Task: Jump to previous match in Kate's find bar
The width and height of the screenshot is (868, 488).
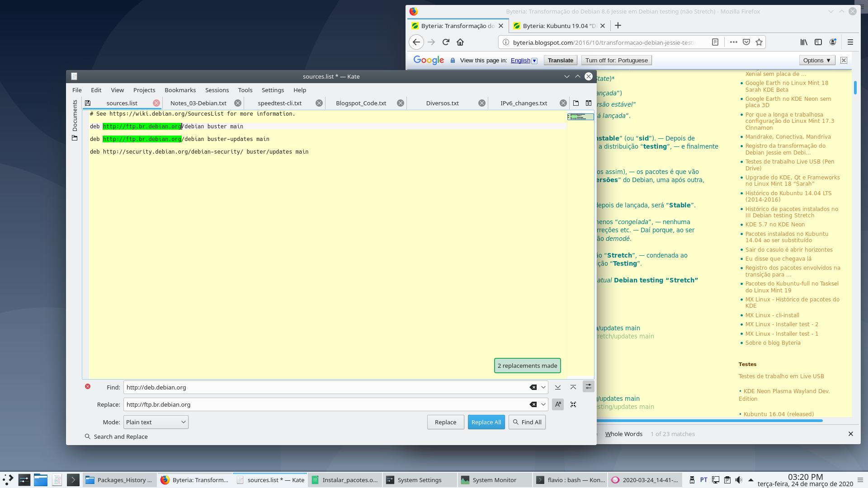Action: click(x=573, y=387)
